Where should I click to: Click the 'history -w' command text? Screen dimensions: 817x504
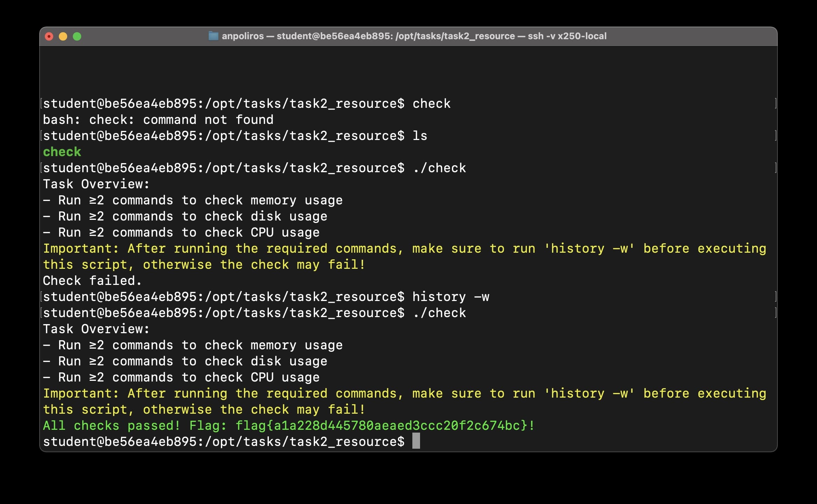coord(451,297)
